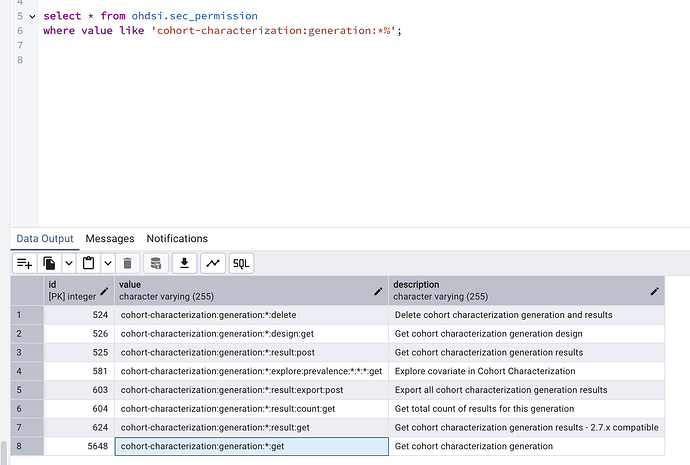This screenshot has height=465, width=690.
Task: Switch to the Data Output tab
Action: [x=45, y=238]
